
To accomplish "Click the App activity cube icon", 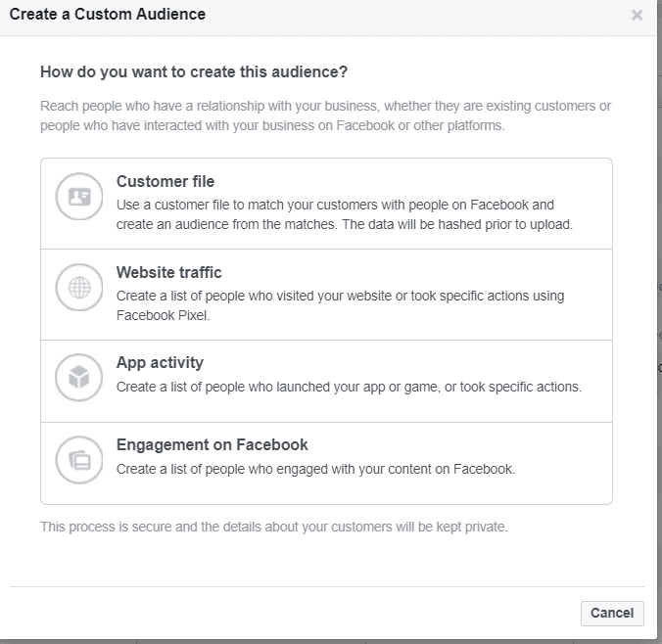I will pos(79,378).
